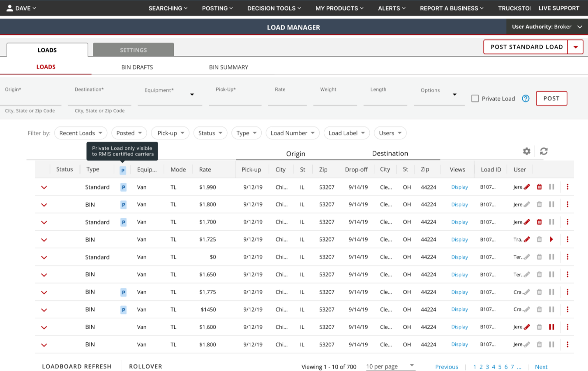Click the P column header icon
588x371 pixels.
click(123, 170)
